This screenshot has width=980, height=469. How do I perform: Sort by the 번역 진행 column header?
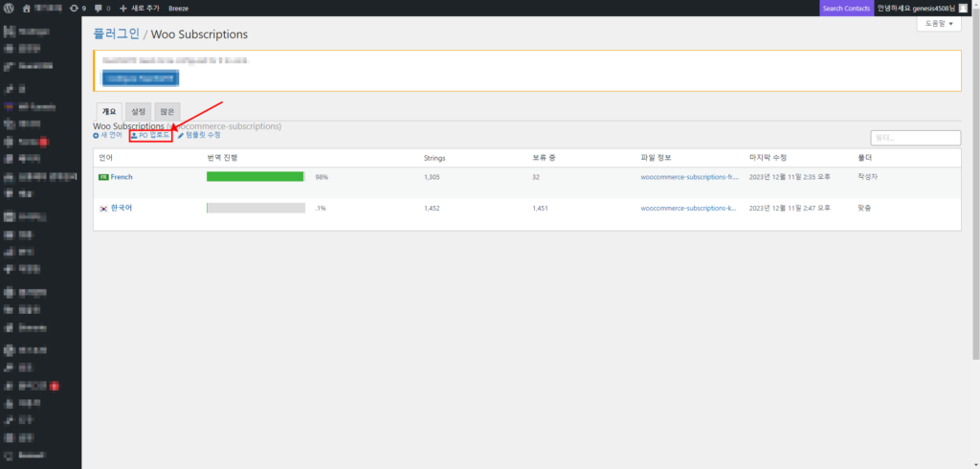[222, 158]
